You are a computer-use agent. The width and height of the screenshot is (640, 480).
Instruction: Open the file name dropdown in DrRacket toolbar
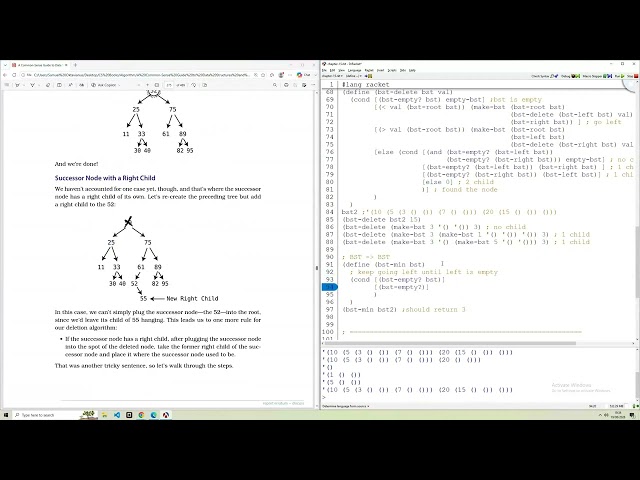(x=332, y=76)
